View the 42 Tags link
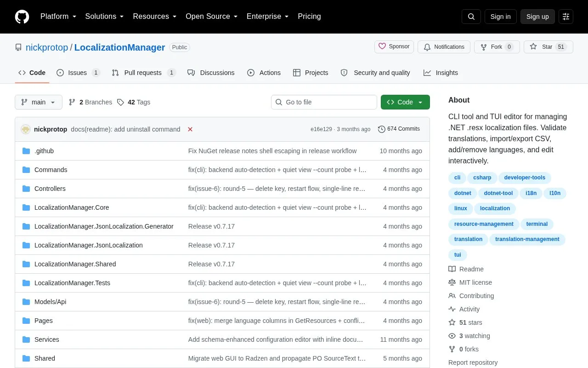The image size is (588, 368). (134, 102)
